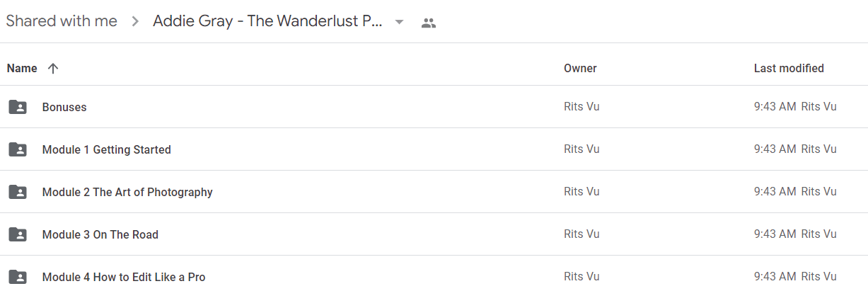Go back to Shared with me

pyautogui.click(x=62, y=22)
